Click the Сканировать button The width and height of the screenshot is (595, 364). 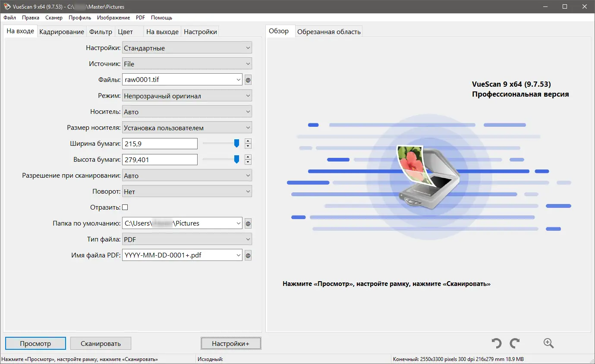coord(101,343)
